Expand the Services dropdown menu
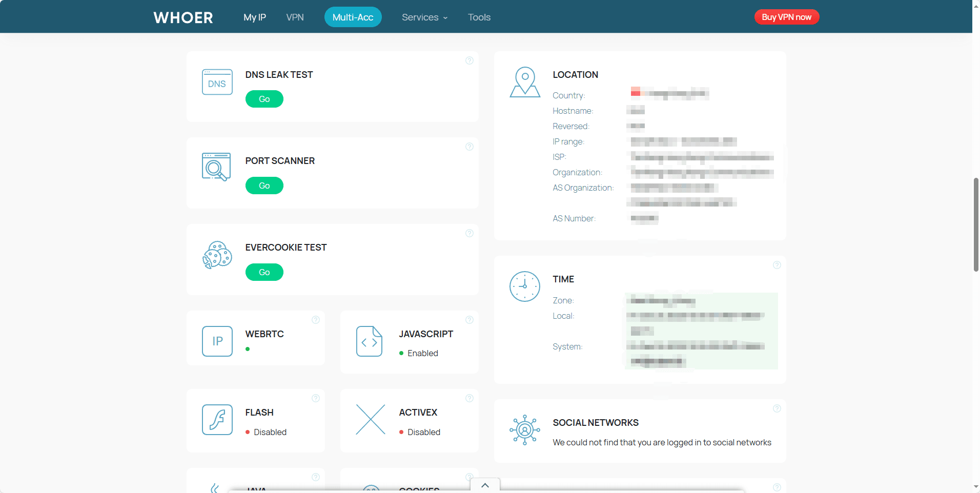980x493 pixels. [424, 17]
